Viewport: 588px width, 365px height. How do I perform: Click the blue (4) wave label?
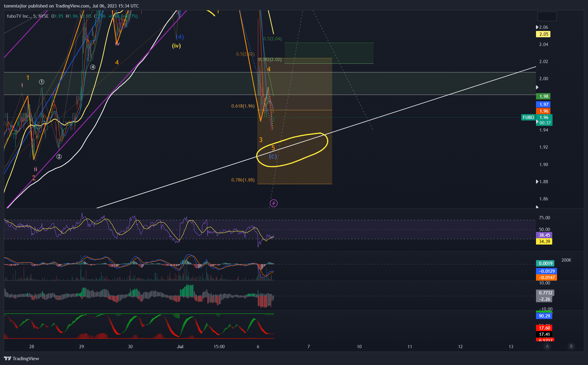180,37
